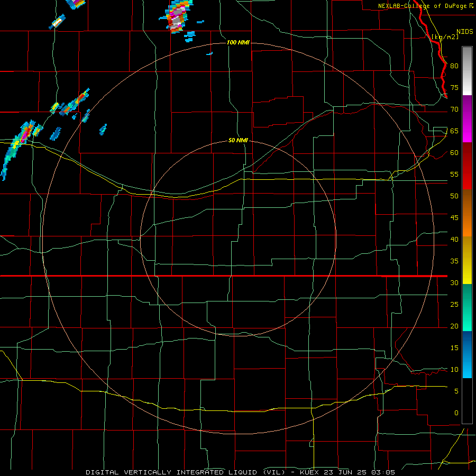Click the 40 value on the color scale

454,239
